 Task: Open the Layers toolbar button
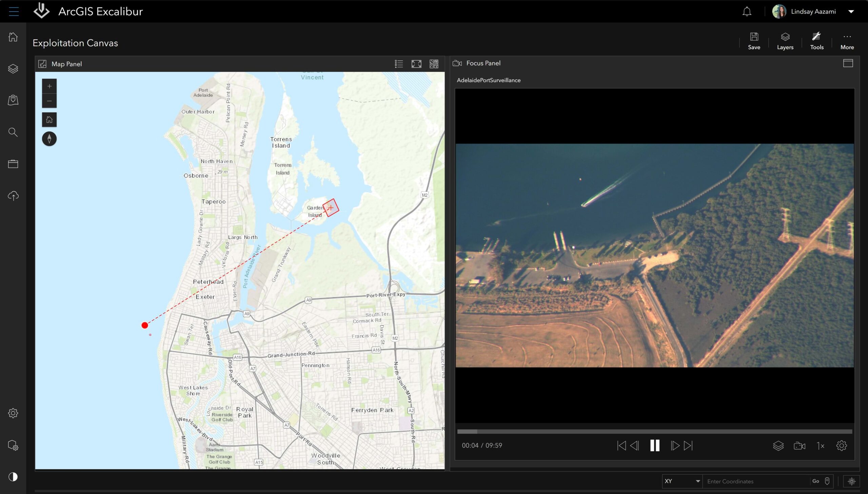point(785,41)
